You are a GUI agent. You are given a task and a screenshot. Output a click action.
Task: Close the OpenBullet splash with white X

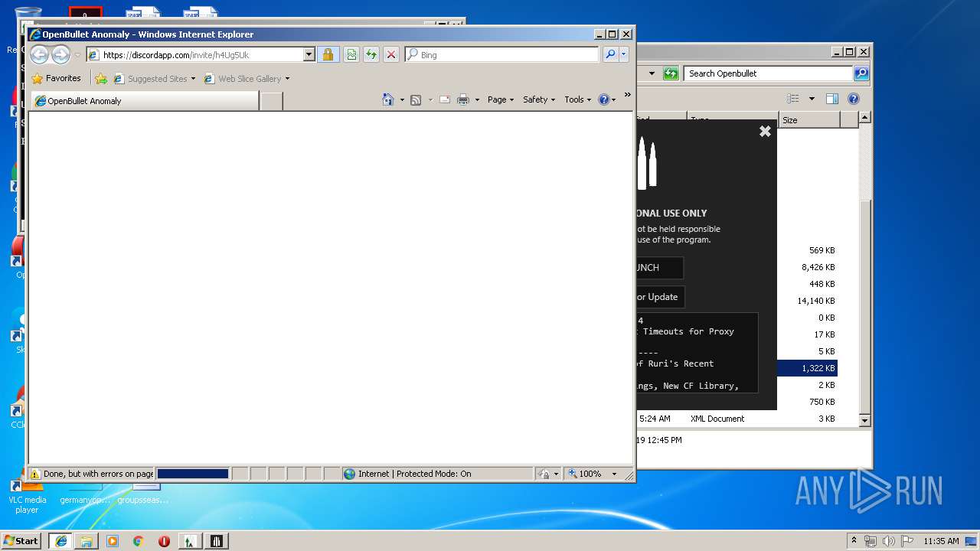(x=765, y=132)
